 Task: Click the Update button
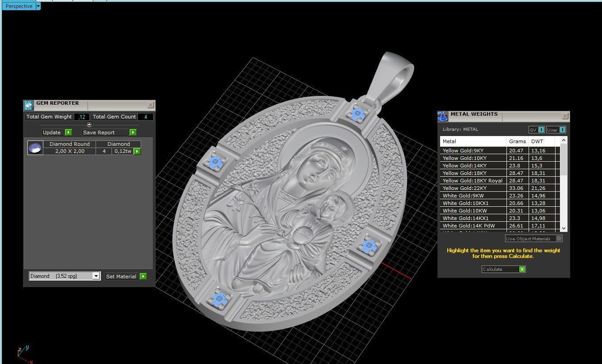(52, 133)
